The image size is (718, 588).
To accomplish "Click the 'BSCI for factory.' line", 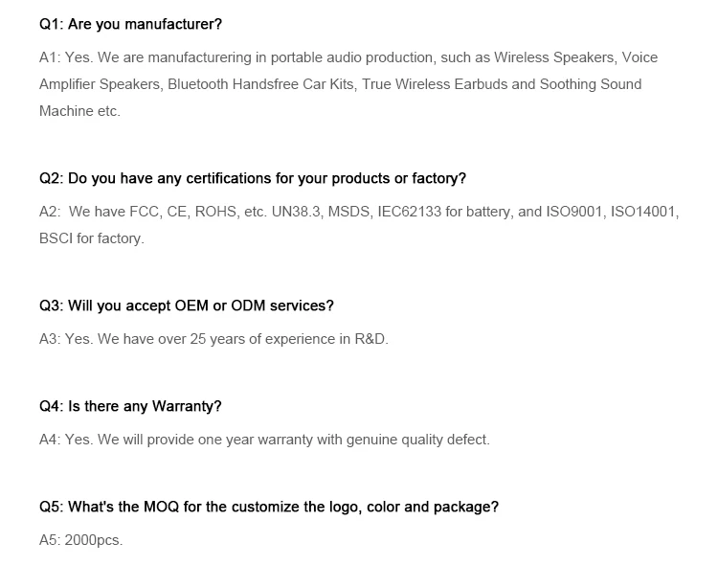I will pyautogui.click(x=92, y=238).
